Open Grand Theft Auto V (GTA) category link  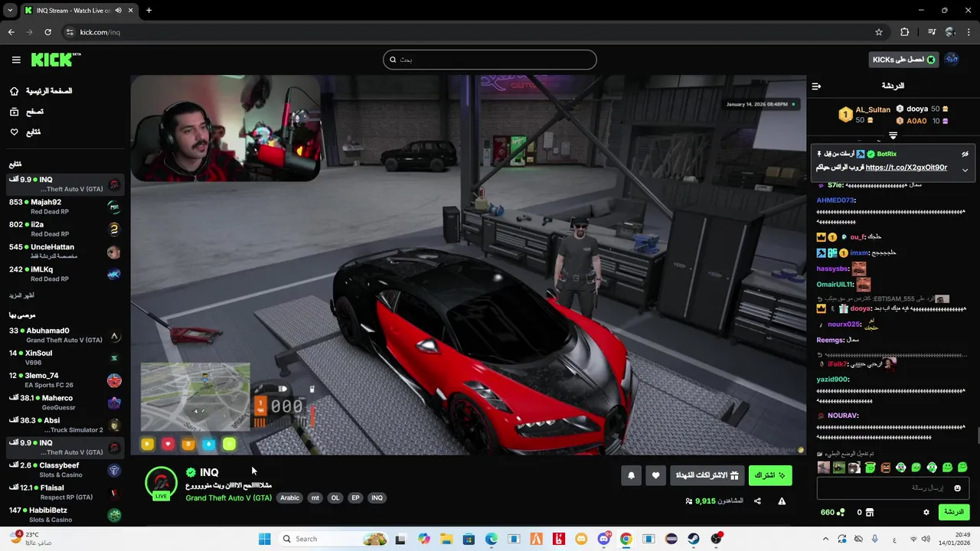click(228, 497)
